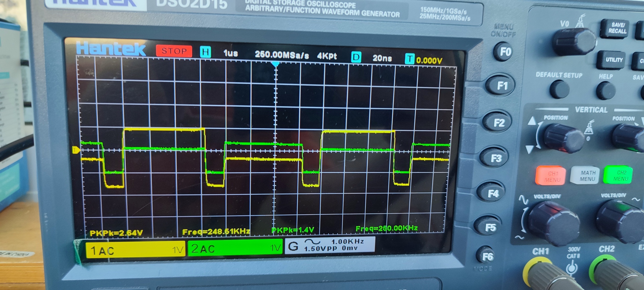This screenshot has height=290, width=644.
Task: Select the yellow channel 1 AC status box
Action: (x=135, y=250)
